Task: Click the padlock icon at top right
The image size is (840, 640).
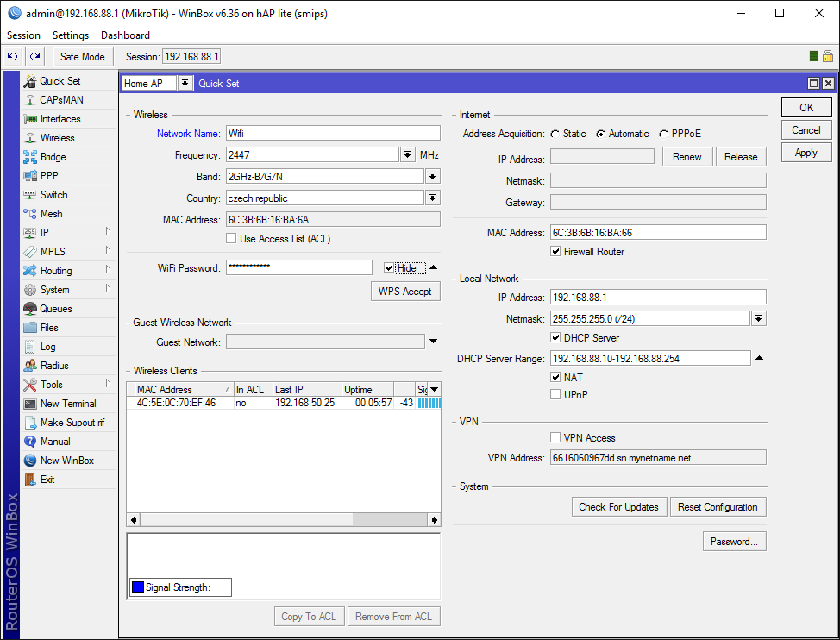Action: 827,57
